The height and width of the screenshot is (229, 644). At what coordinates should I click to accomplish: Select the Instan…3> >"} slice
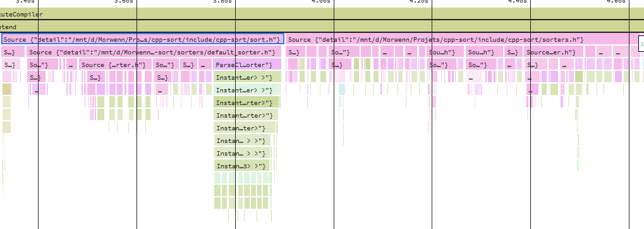coord(241,166)
